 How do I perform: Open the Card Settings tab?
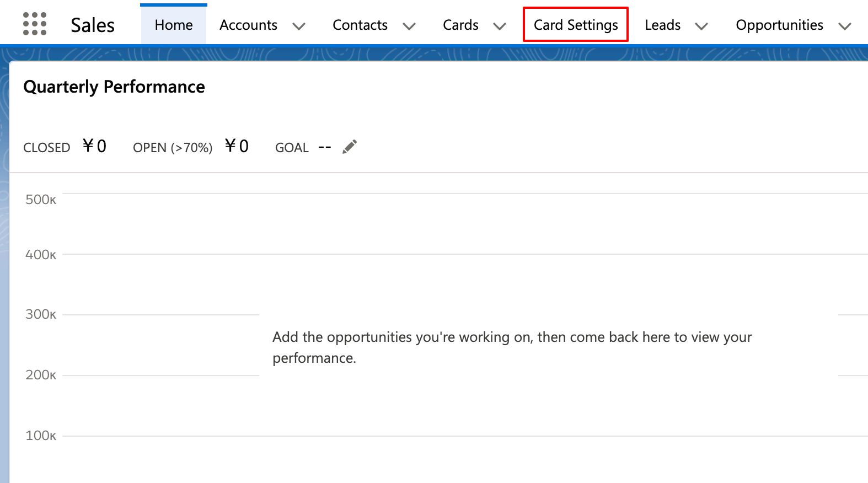(576, 25)
